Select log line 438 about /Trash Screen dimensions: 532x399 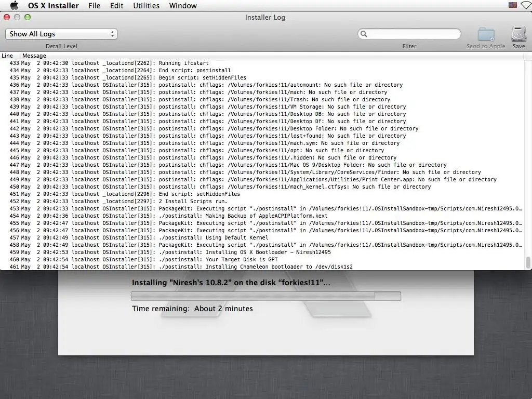point(262,99)
